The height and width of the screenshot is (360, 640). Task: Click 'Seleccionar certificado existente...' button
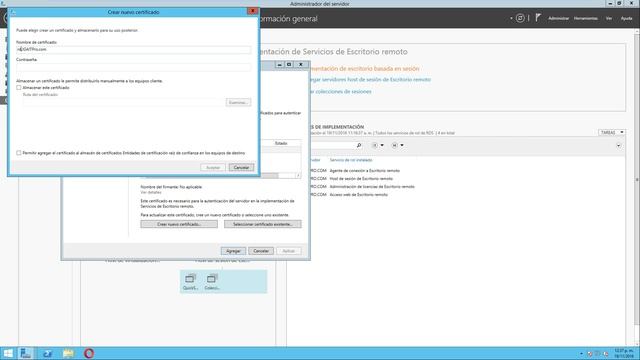(x=262, y=224)
